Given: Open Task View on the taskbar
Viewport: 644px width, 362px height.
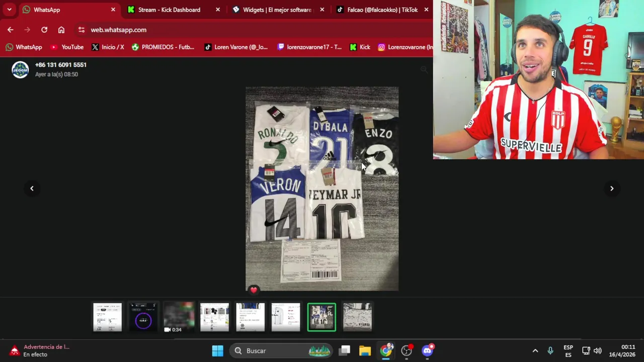Looking at the screenshot, I should [344, 350].
